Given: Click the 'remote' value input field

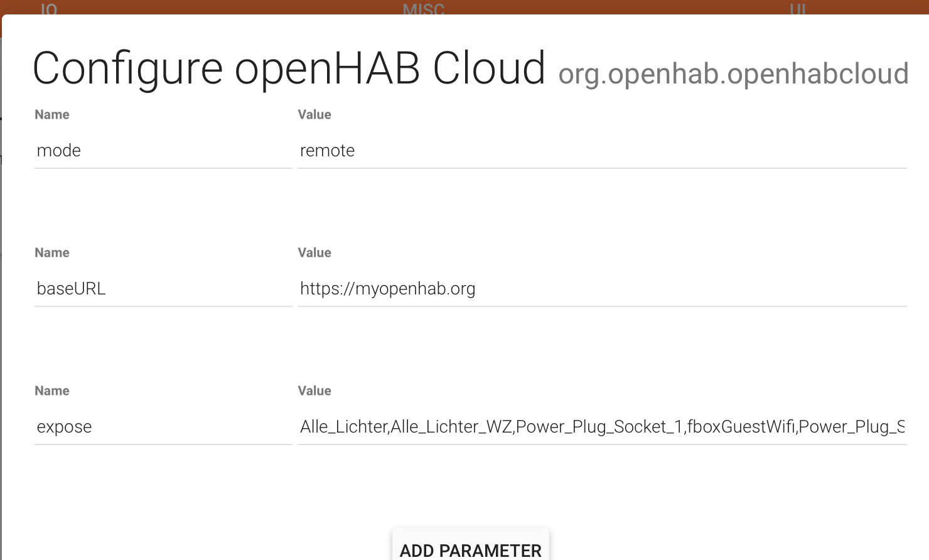Looking at the screenshot, I should point(602,151).
